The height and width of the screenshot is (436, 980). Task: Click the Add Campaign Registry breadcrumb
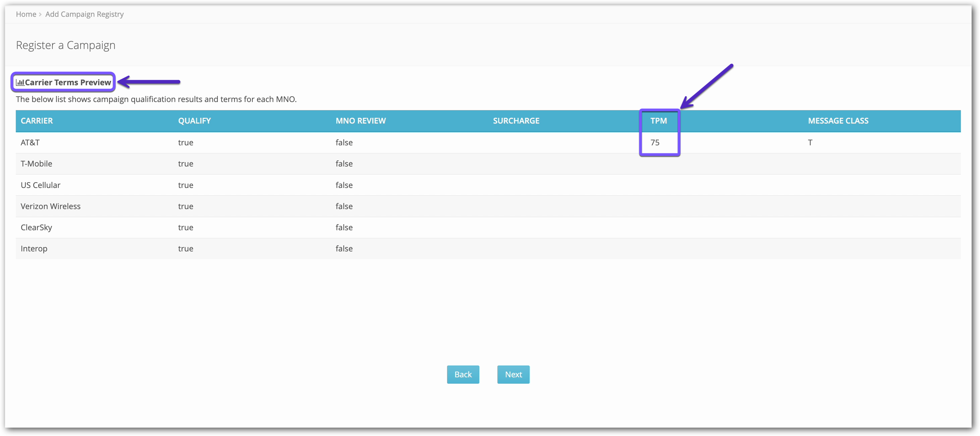85,14
